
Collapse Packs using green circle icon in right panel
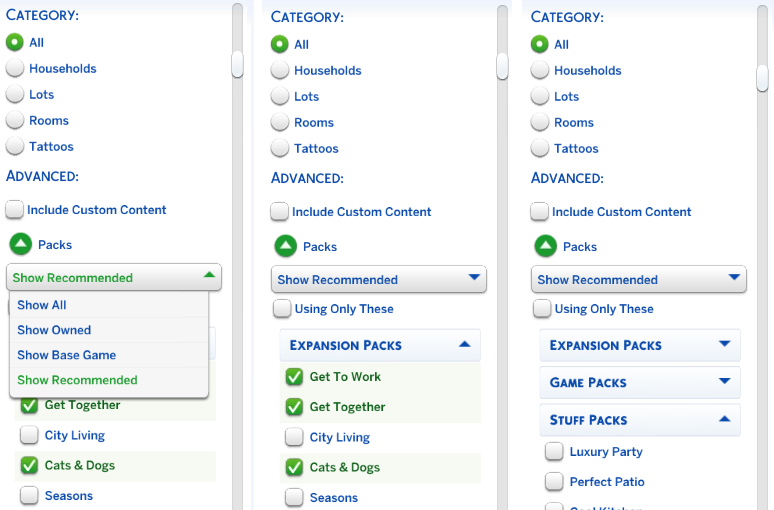click(545, 246)
